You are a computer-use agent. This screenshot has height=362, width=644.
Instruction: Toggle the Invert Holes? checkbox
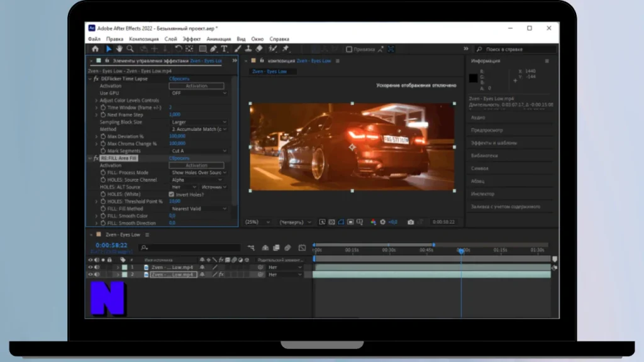coord(171,195)
